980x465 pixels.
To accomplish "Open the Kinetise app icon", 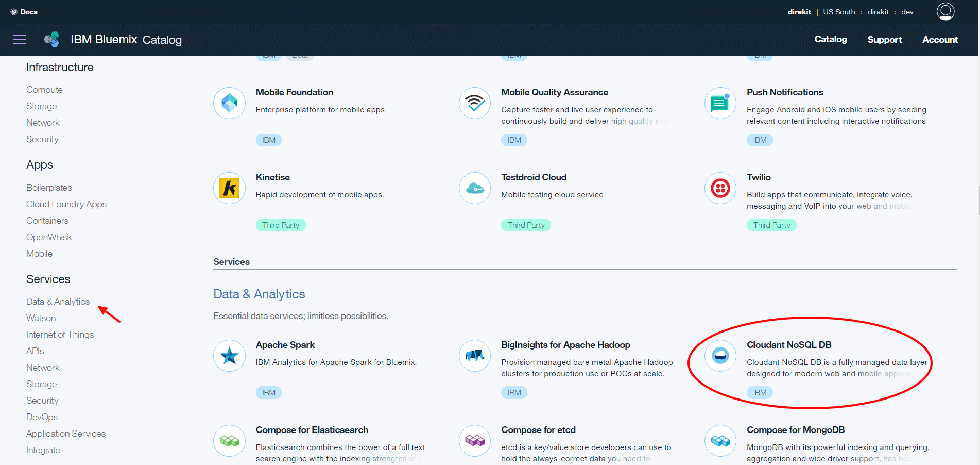I will (x=229, y=188).
